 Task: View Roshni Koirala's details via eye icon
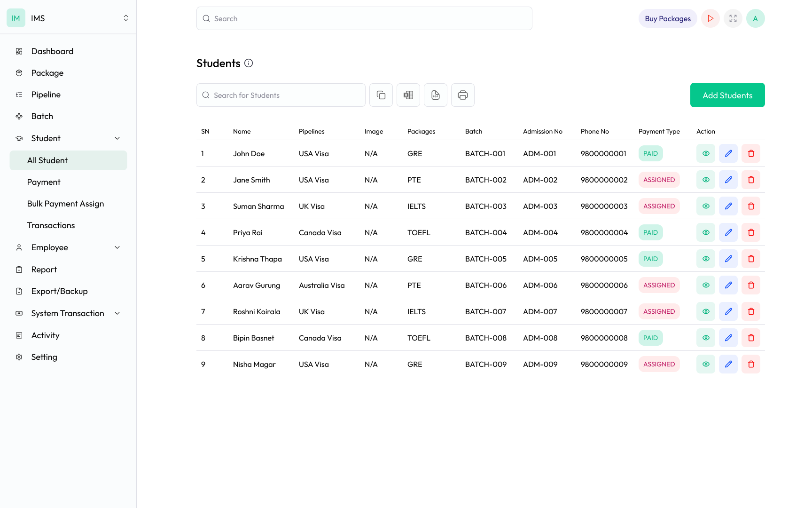706,311
